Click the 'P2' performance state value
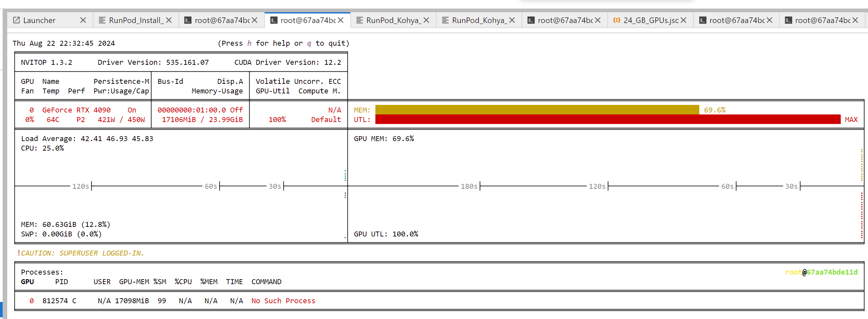 tap(80, 119)
